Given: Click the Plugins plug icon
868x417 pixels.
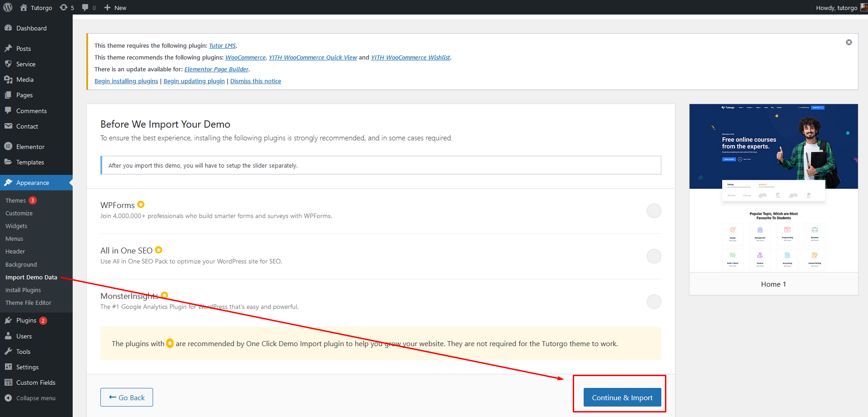Looking at the screenshot, I should 8,320.
